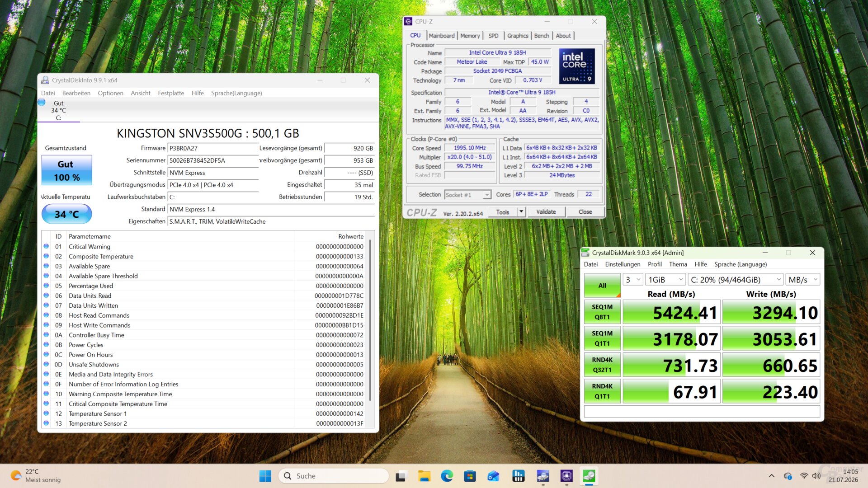Open the test count dropdown showing 3
Screen dimensions: 868x488
(x=633, y=280)
